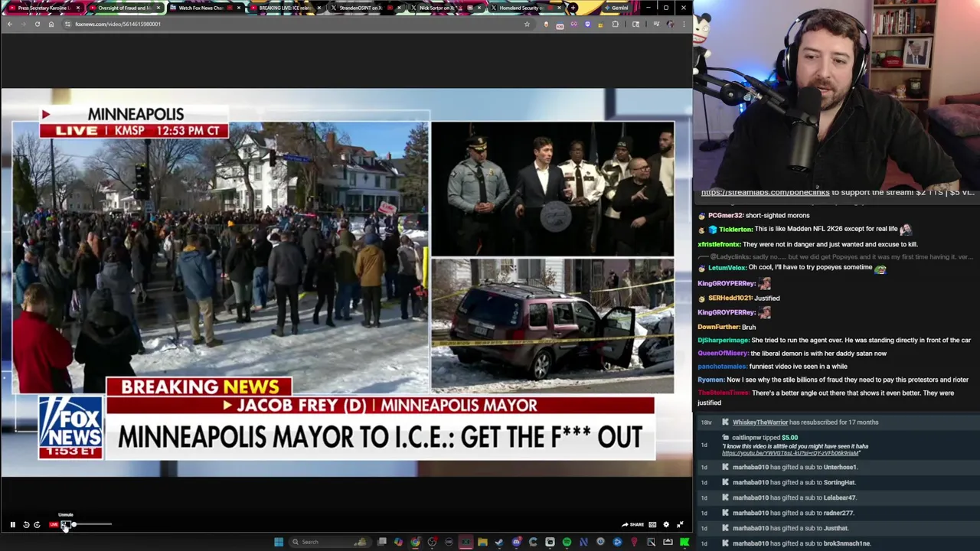This screenshot has width=980, height=551.
Task: Open File Explorer from the taskbar
Action: [x=482, y=542]
